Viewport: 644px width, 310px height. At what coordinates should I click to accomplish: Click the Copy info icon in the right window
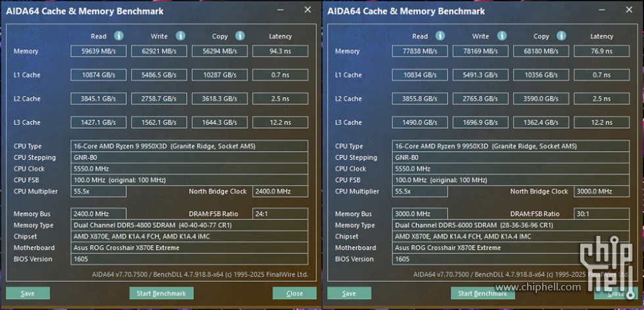click(561, 36)
